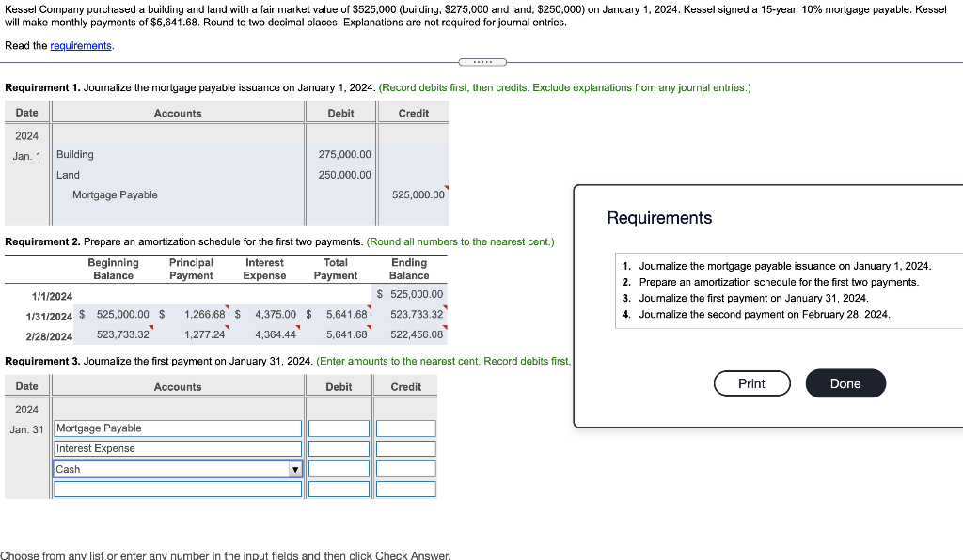Click the 1,266.68 principal payment cell
Screen dimensions: 963x560
click(x=204, y=314)
